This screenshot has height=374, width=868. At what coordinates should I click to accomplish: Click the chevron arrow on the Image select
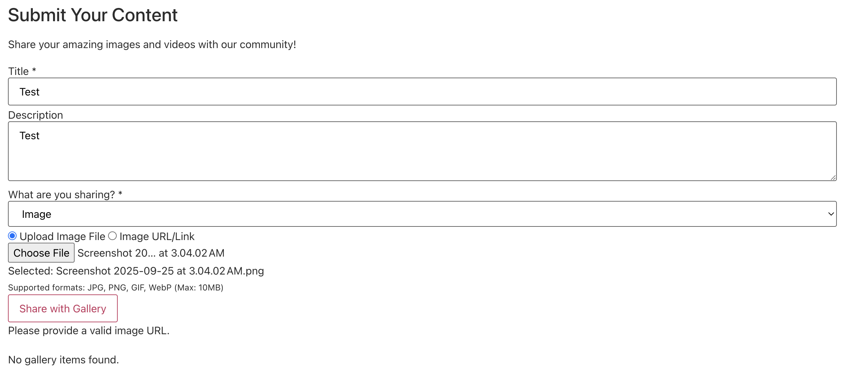coord(831,214)
